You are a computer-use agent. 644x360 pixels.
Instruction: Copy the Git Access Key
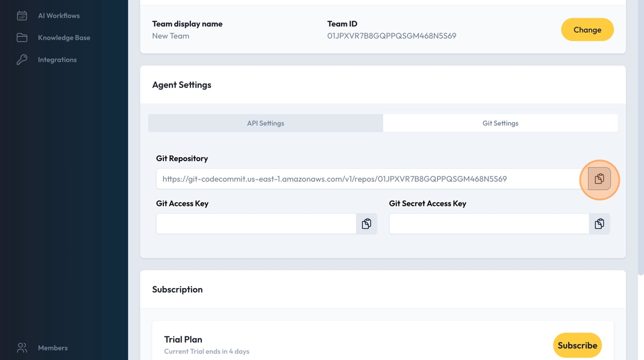coord(366,224)
